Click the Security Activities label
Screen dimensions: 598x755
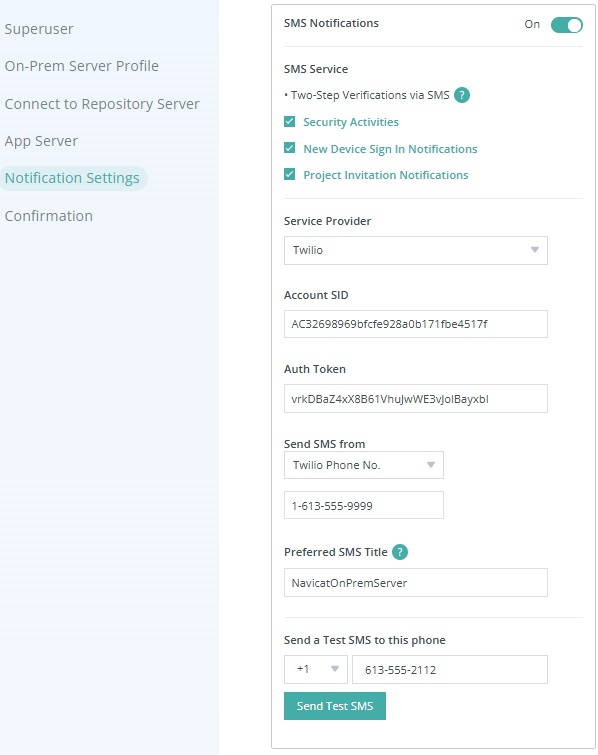click(351, 122)
